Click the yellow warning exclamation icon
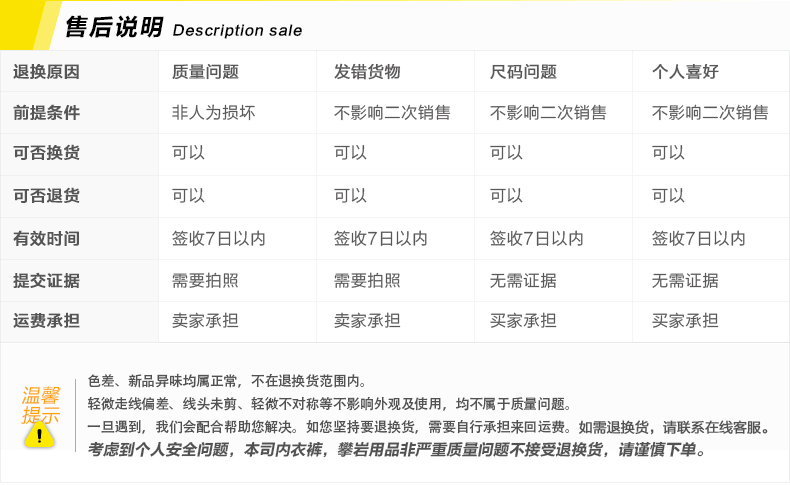Viewport: 790px width, 485px height. (x=39, y=435)
